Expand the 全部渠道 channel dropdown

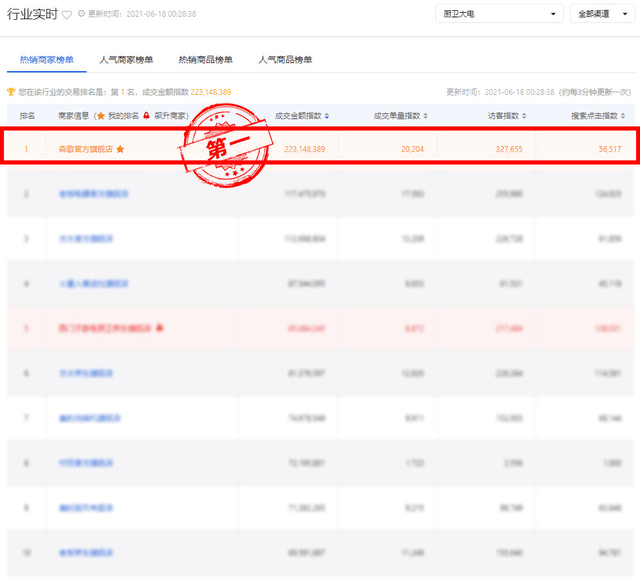(x=603, y=14)
